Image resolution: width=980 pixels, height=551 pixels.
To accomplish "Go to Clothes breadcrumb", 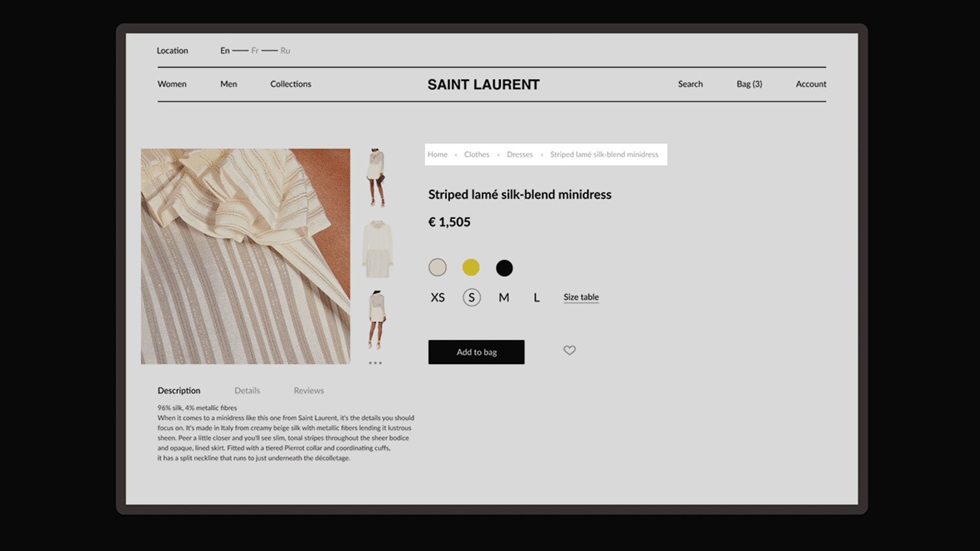I will click(477, 155).
